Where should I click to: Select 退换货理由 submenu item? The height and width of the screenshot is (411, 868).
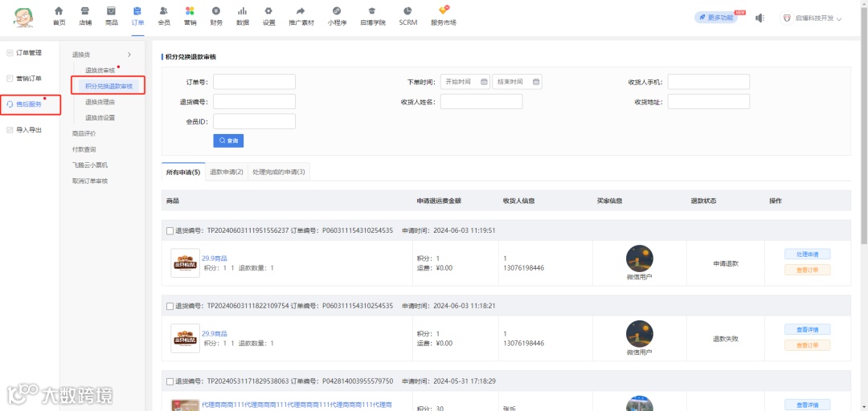(x=100, y=102)
